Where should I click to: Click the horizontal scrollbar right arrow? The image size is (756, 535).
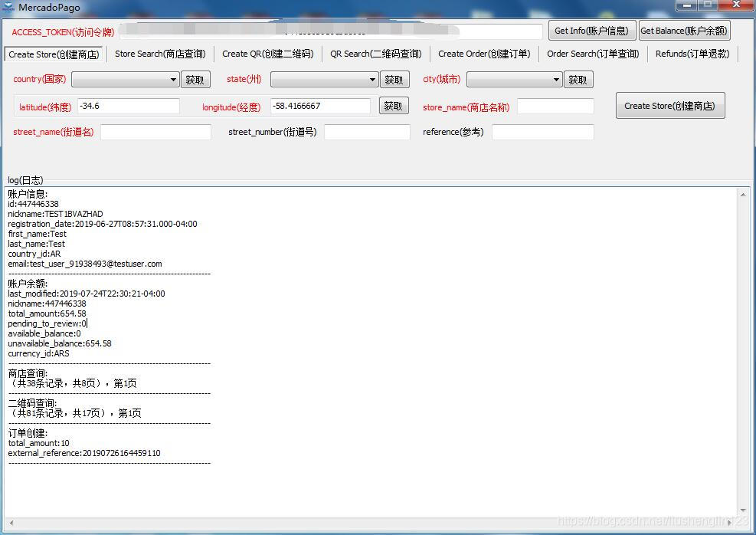click(x=731, y=523)
